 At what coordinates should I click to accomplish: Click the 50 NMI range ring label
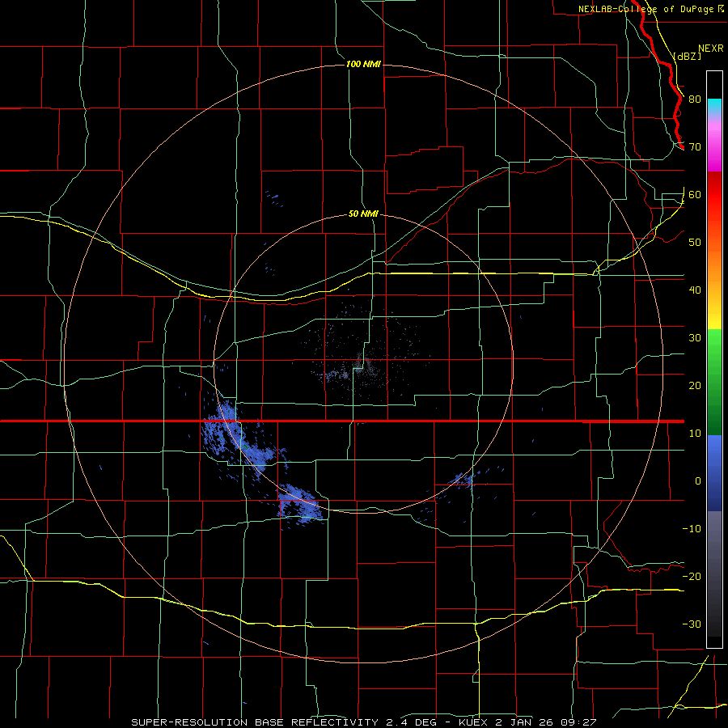(x=363, y=214)
